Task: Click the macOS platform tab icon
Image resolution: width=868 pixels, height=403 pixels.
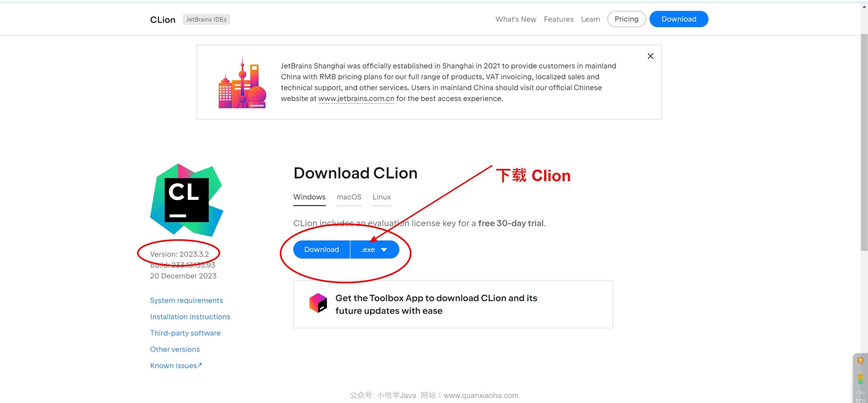Action: 349,197
